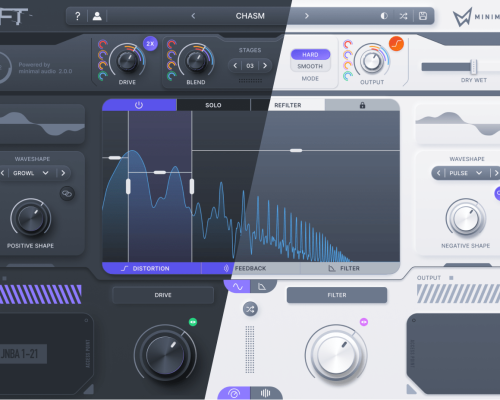The image size is (500, 400).
Task: Click teal modulation ring beside OUTPUT
Action: (x=348, y=76)
